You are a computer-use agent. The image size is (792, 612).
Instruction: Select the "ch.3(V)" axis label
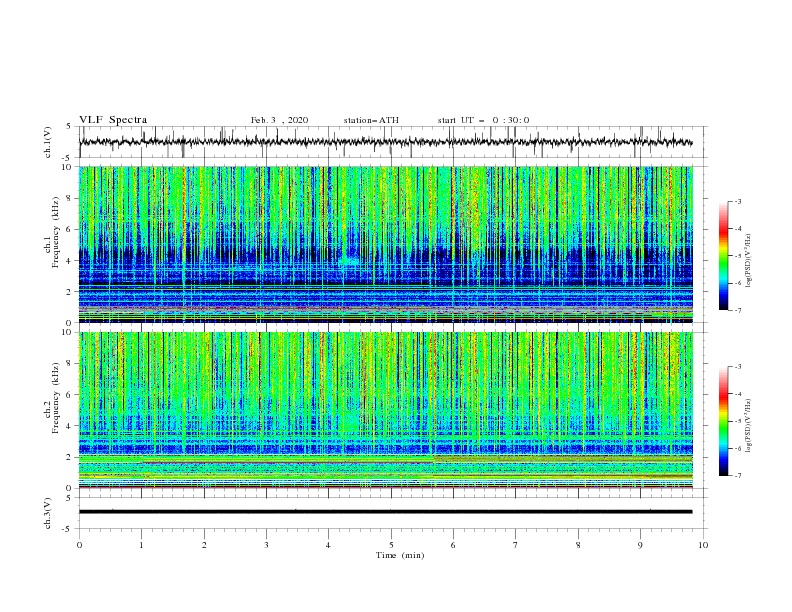click(48, 513)
